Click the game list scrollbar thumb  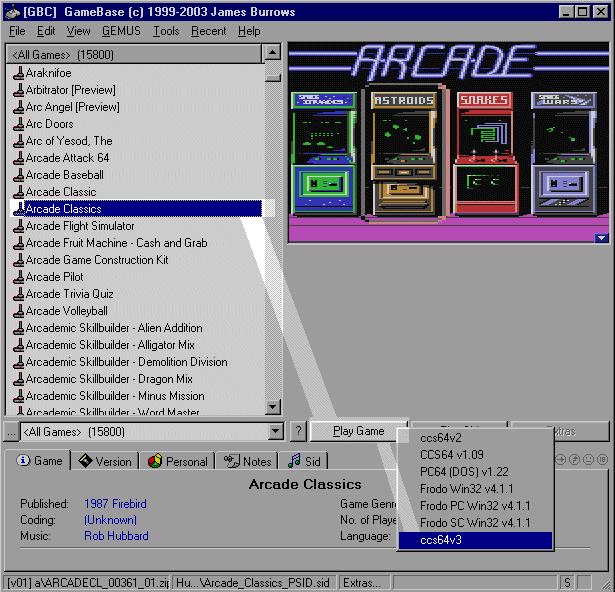coord(273,77)
